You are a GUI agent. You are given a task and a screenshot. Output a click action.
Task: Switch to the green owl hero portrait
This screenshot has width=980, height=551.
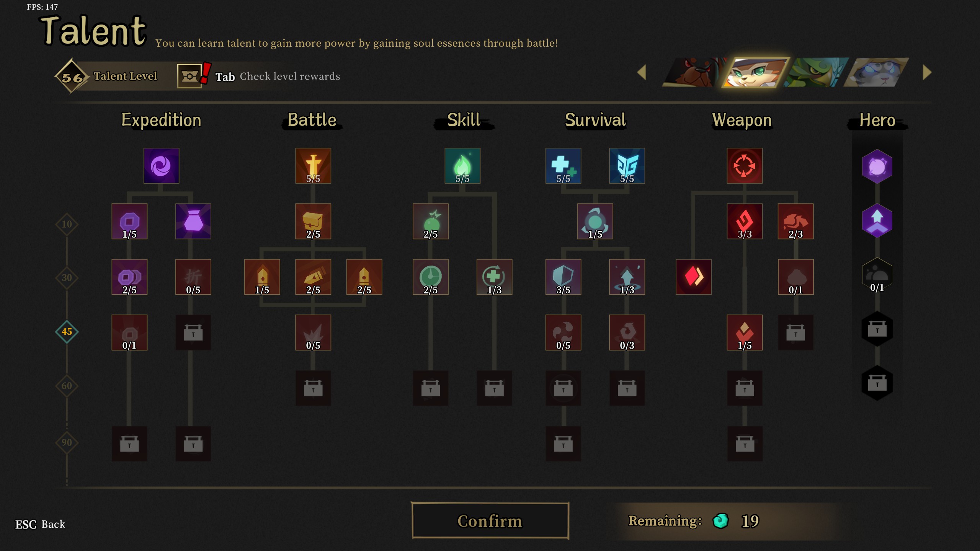pos(816,72)
